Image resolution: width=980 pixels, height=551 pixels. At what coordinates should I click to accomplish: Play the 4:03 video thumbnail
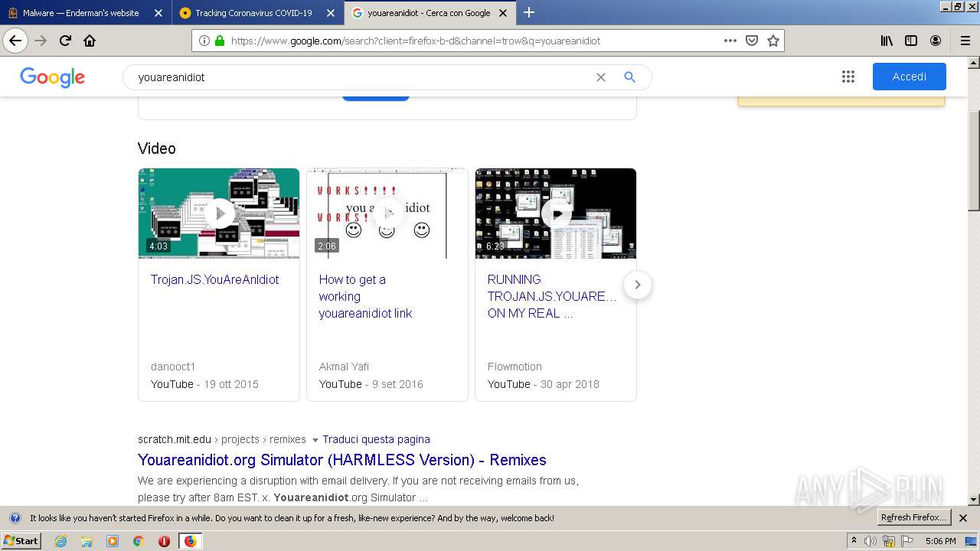219,214
